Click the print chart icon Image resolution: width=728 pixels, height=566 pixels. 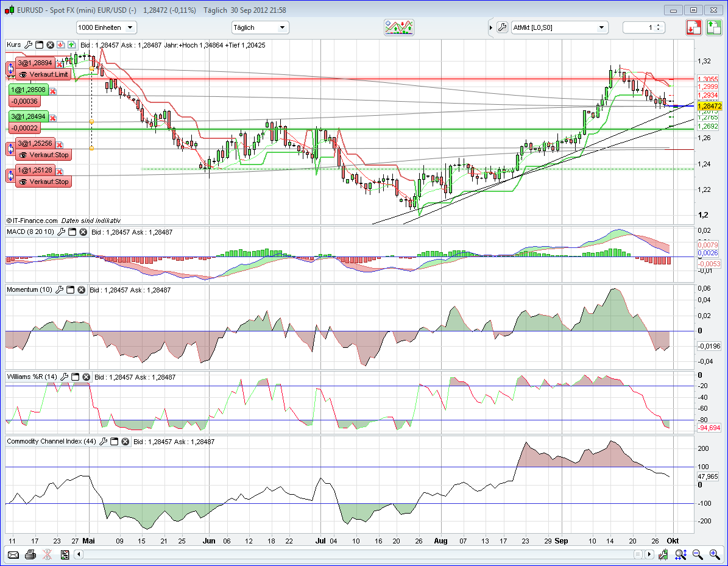(30, 554)
